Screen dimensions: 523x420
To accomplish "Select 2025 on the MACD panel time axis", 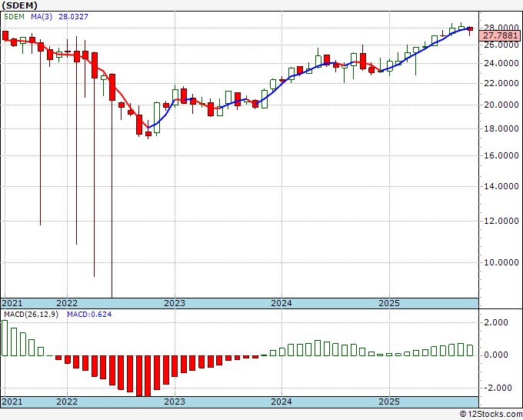I will coord(389,402).
